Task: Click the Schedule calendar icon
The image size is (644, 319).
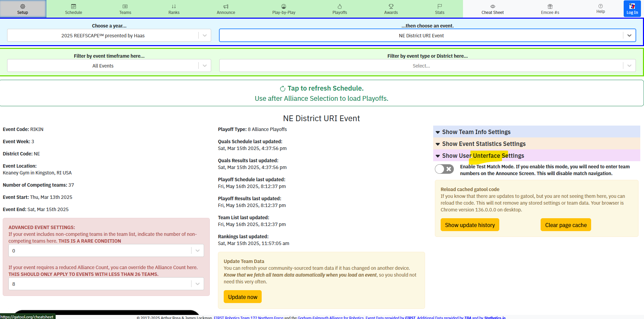Action: tap(74, 6)
